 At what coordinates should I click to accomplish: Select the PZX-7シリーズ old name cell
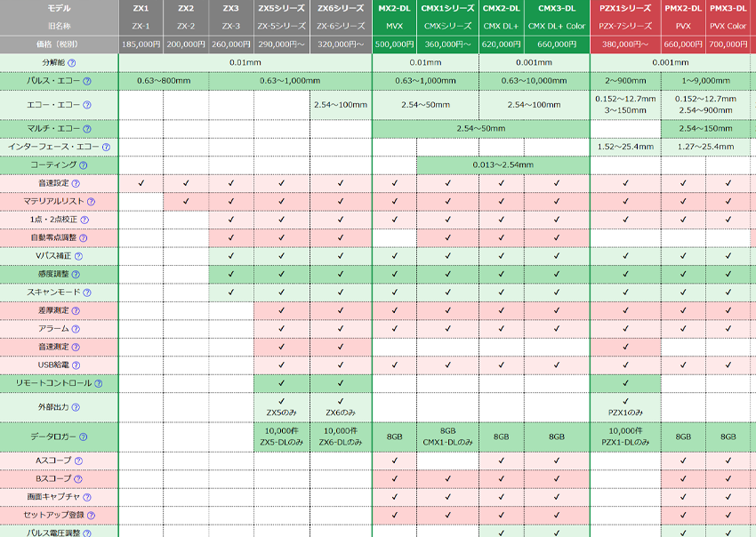point(625,26)
